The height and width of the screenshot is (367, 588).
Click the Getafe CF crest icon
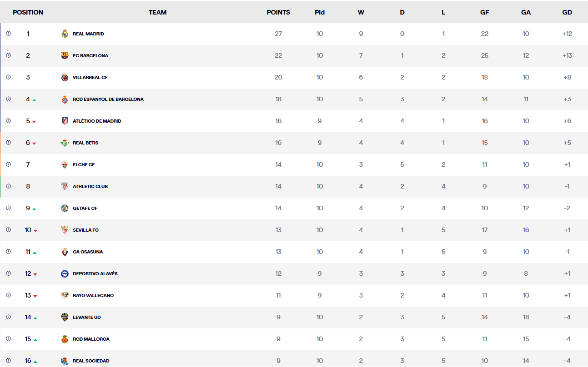65,208
